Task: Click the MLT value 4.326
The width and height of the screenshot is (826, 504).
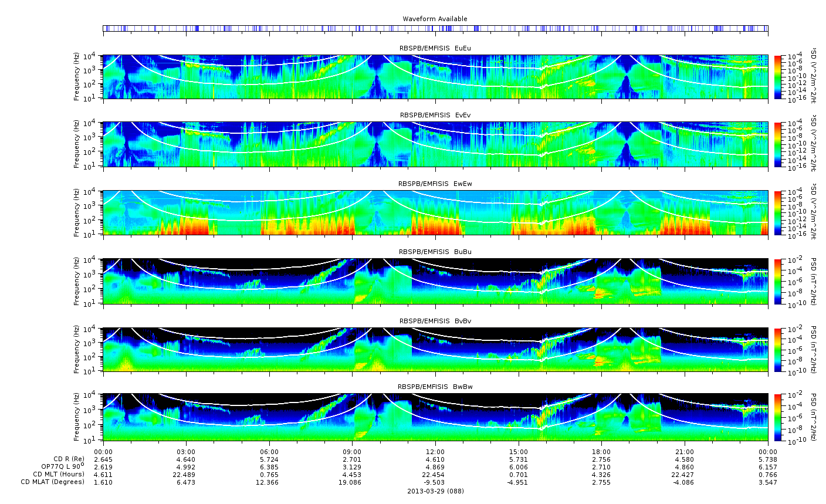Action: coord(601,474)
